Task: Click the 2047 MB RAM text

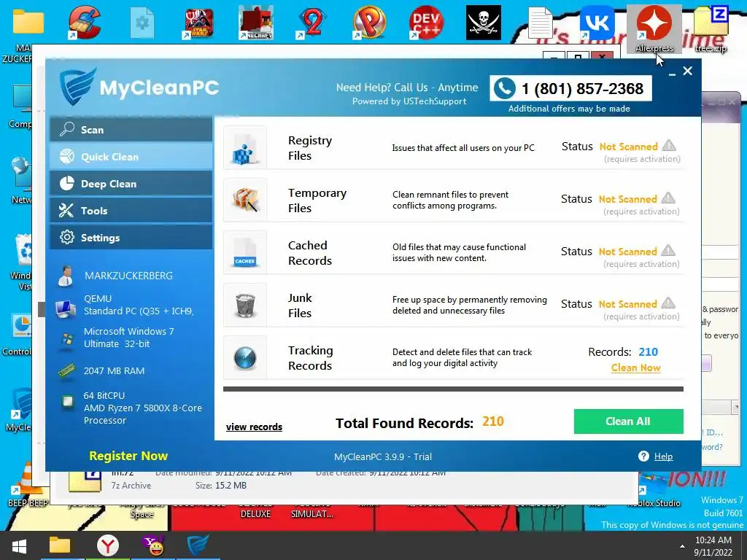Action: 114,370
